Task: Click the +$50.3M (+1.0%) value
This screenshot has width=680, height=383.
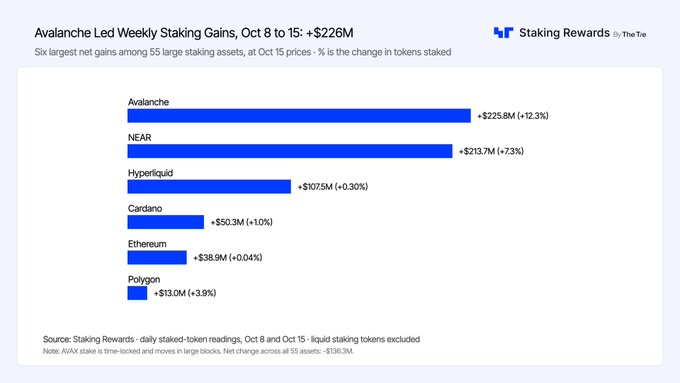Action: tap(242, 222)
